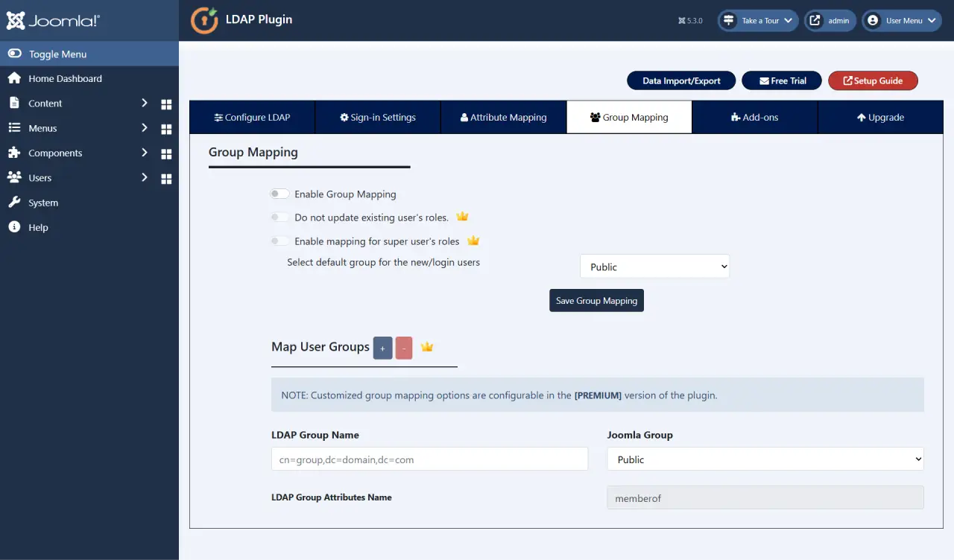The image size is (954, 560).
Task: Select the Group Mapping tab
Action: pyautogui.click(x=629, y=117)
